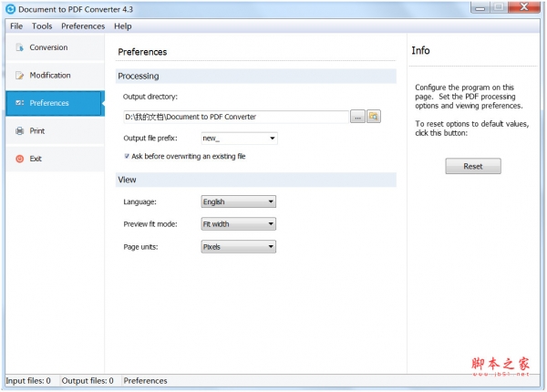Click the Preferences status bar text
This screenshot has width=547, height=392.
(146, 380)
